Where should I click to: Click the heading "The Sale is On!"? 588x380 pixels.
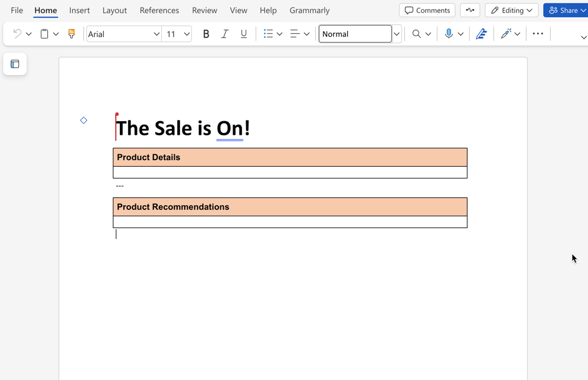pos(183,128)
